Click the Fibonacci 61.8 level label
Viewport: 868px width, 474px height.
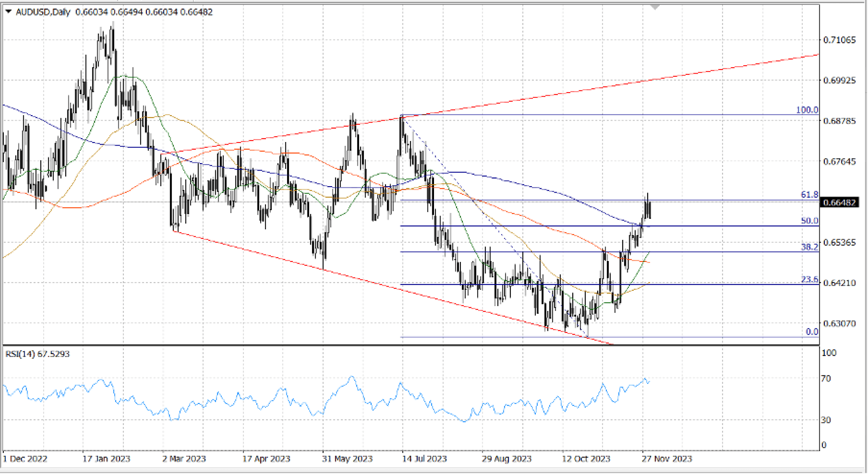809,195
